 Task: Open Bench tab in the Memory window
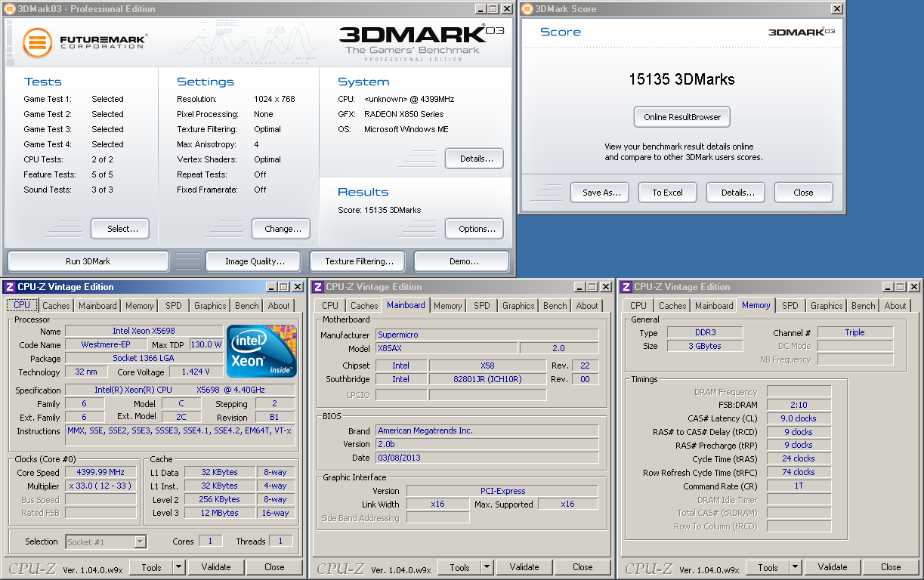(864, 306)
